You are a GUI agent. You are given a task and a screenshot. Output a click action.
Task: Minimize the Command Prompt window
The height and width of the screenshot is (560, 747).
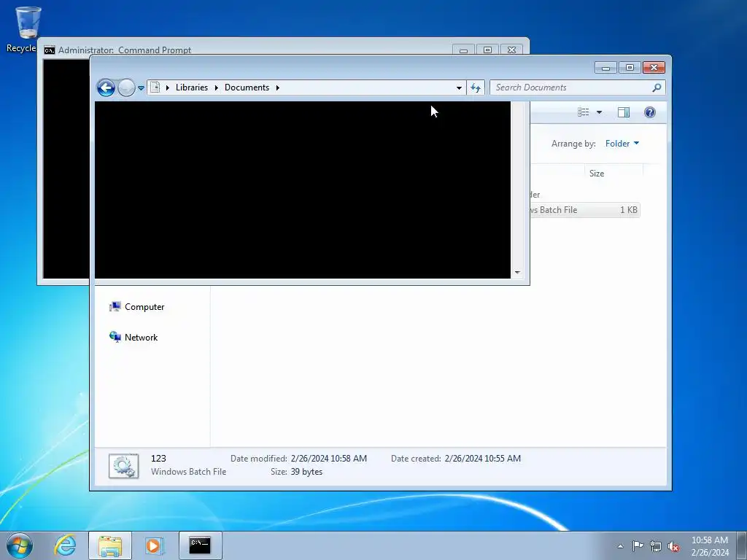pyautogui.click(x=463, y=50)
